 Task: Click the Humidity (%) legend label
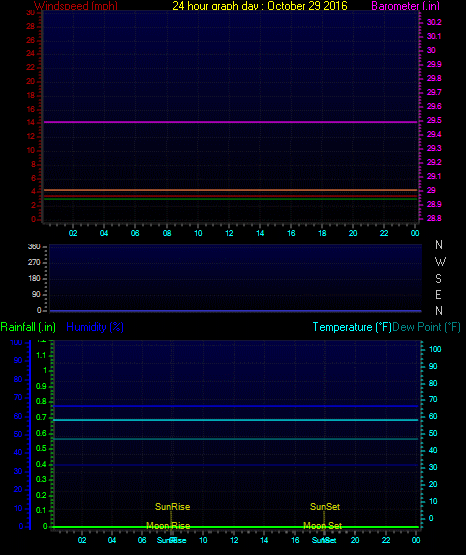tap(95, 327)
